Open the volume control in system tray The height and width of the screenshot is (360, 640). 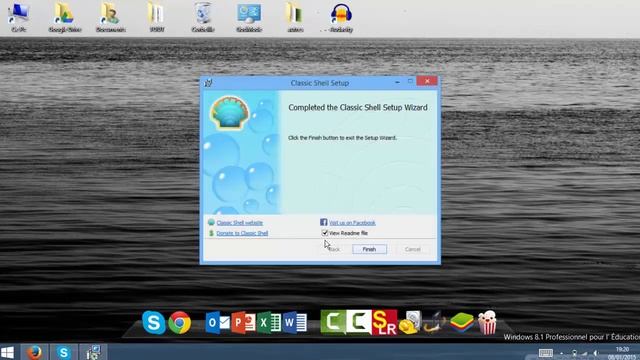point(596,353)
